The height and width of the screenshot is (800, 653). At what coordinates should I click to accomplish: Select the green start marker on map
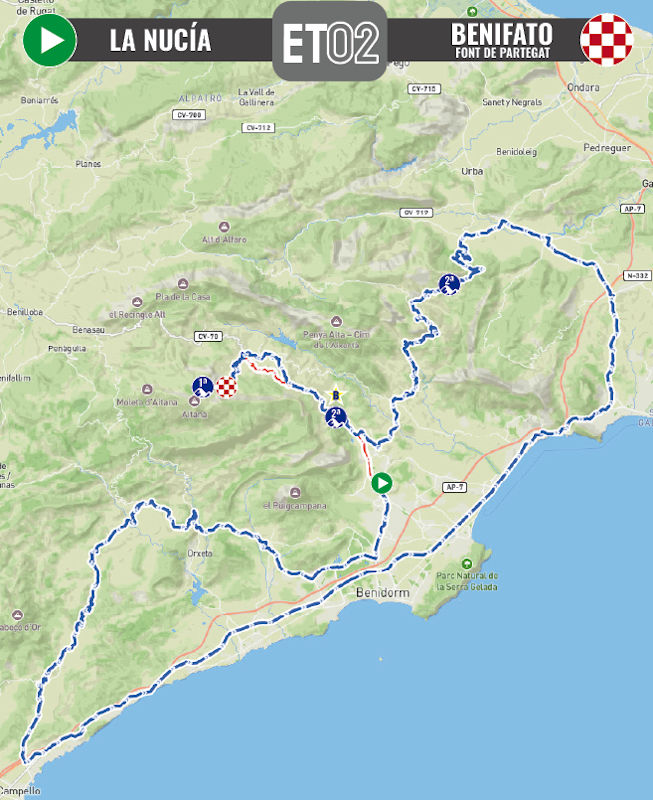[x=381, y=484]
